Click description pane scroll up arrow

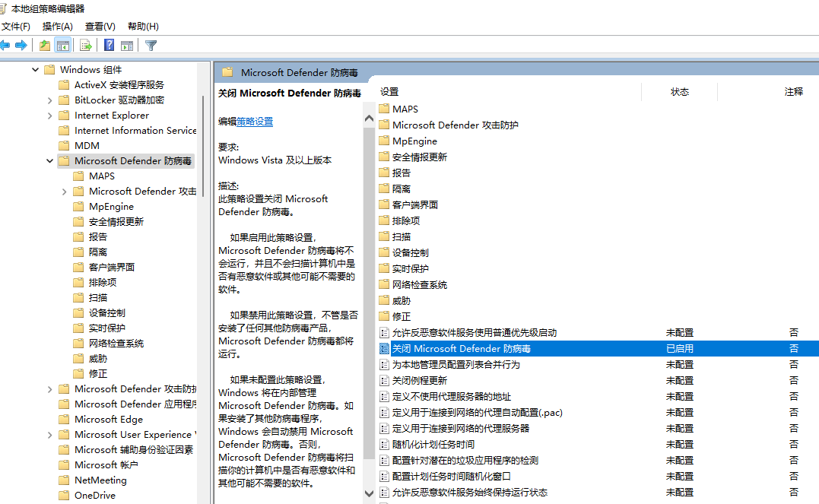click(369, 119)
